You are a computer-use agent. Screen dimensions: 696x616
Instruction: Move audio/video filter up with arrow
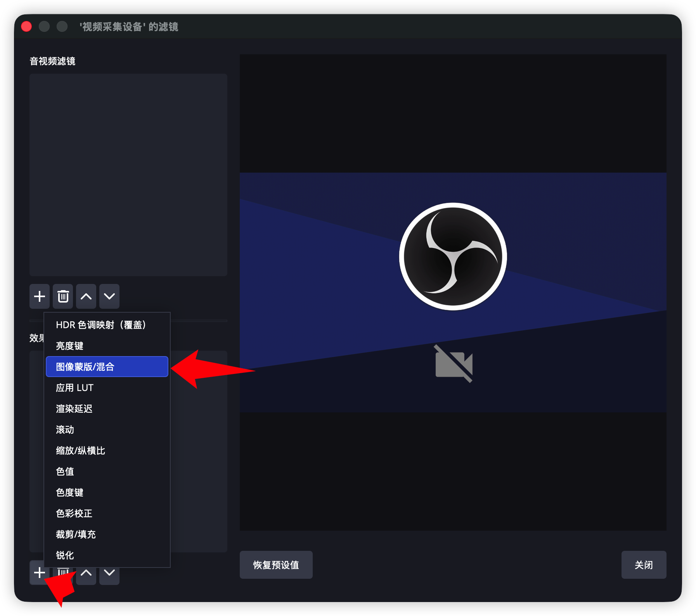point(86,296)
